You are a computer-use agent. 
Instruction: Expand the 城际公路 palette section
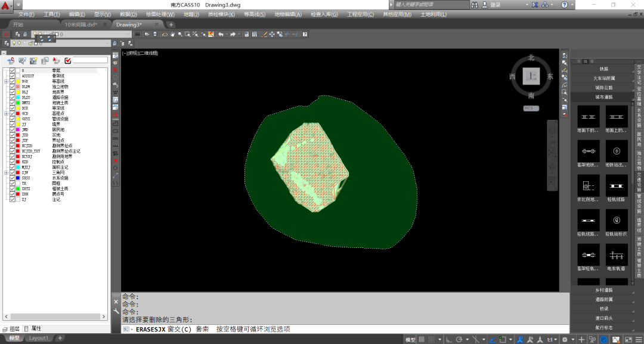pos(603,88)
